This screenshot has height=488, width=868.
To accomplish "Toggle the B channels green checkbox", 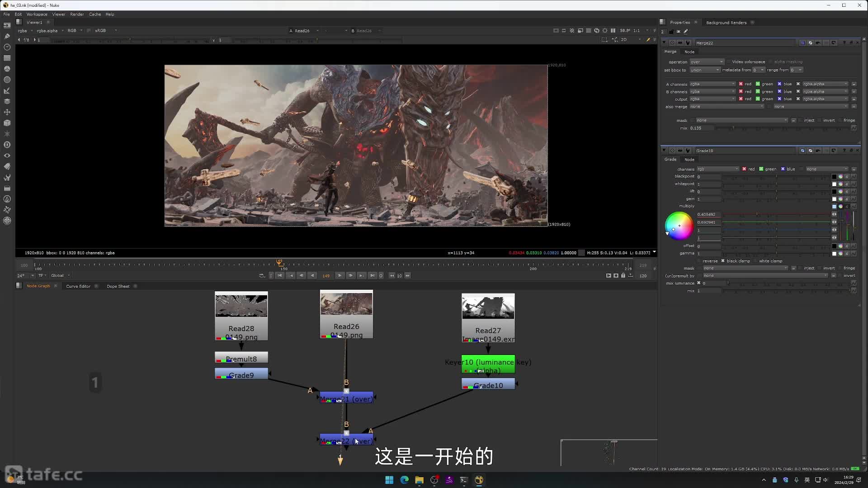I will point(758,92).
